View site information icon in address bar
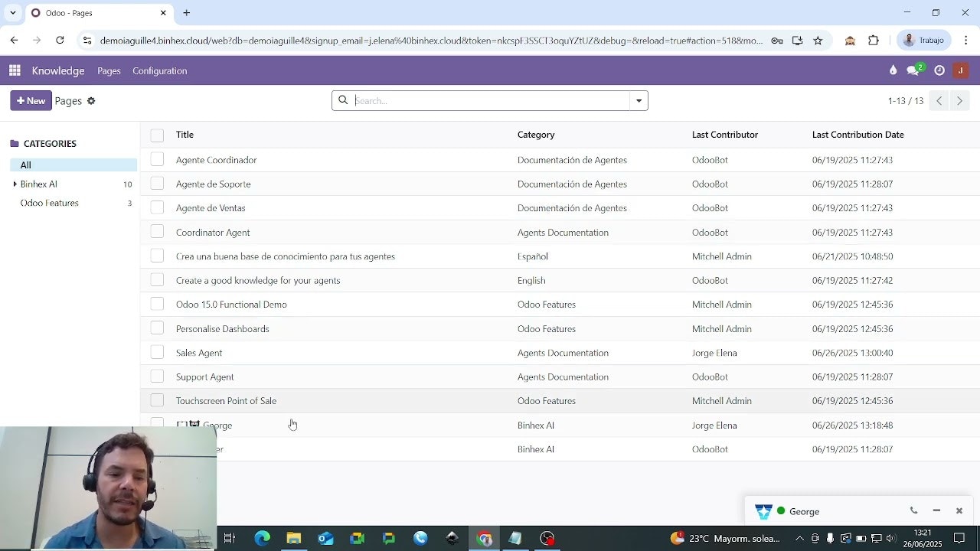 coord(87,41)
